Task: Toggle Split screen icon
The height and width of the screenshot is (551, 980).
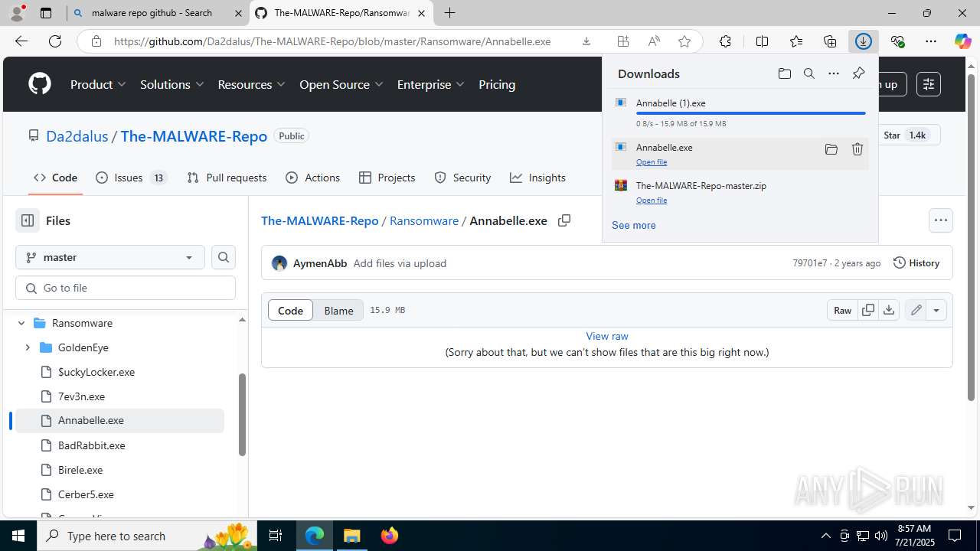Action: (762, 41)
